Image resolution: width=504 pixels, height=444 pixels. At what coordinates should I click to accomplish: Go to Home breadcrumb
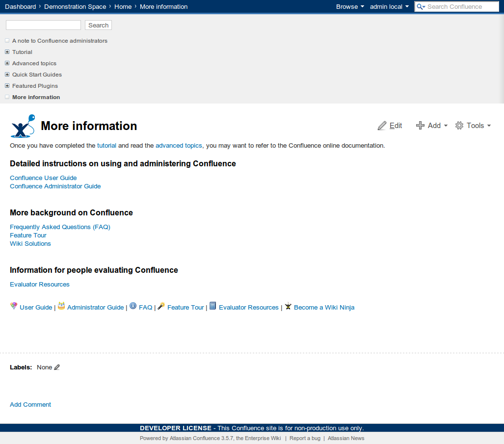(x=123, y=7)
